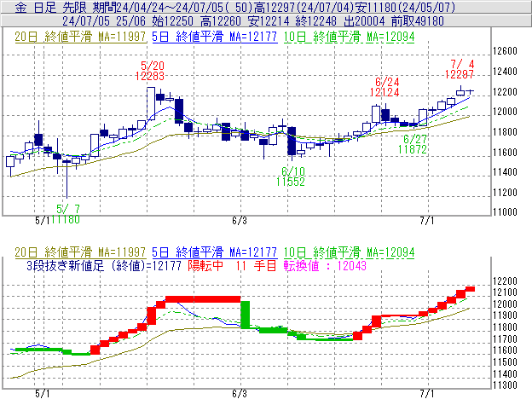532x405 pixels.
Task: Click the tall white candlestick at 5/20
Action: (151, 103)
